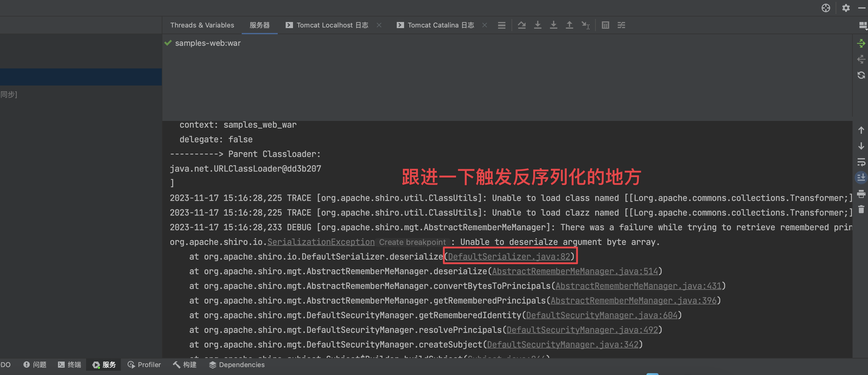Click the crosshair locate icon at top right

coord(826,8)
